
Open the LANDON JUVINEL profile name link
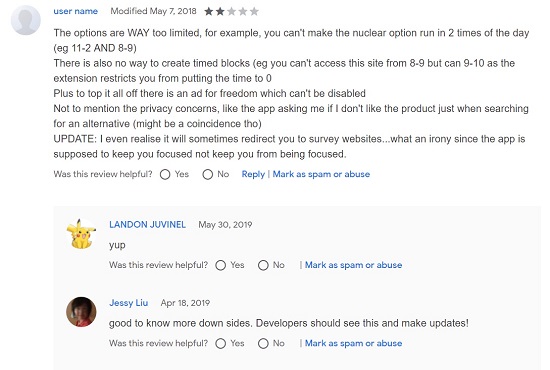(x=147, y=224)
